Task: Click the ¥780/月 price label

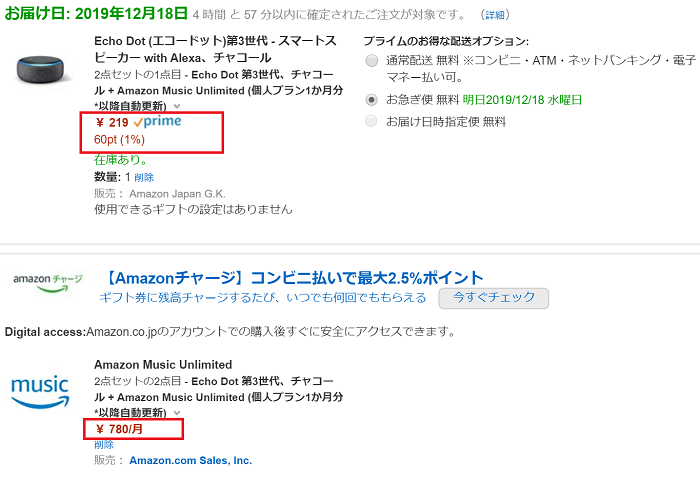Action: [x=119, y=429]
